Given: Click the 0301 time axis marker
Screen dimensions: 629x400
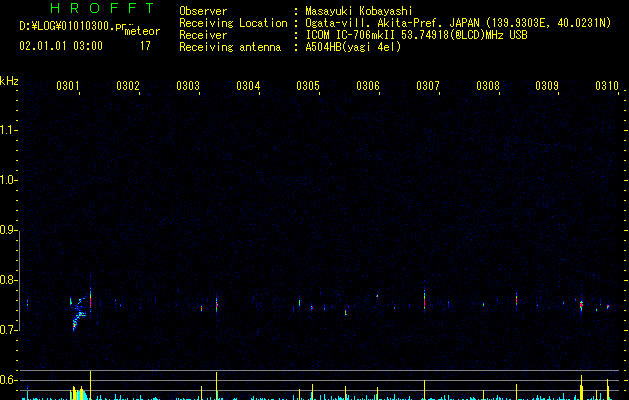Looking at the screenshot, I should [x=68, y=86].
